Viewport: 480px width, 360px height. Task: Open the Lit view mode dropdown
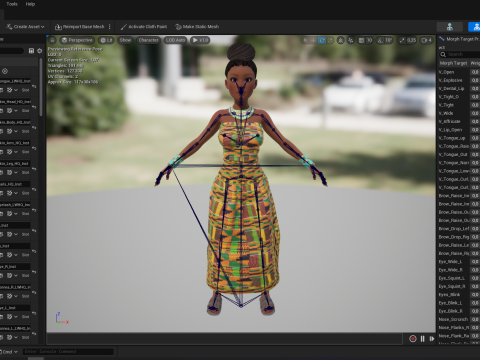106,40
